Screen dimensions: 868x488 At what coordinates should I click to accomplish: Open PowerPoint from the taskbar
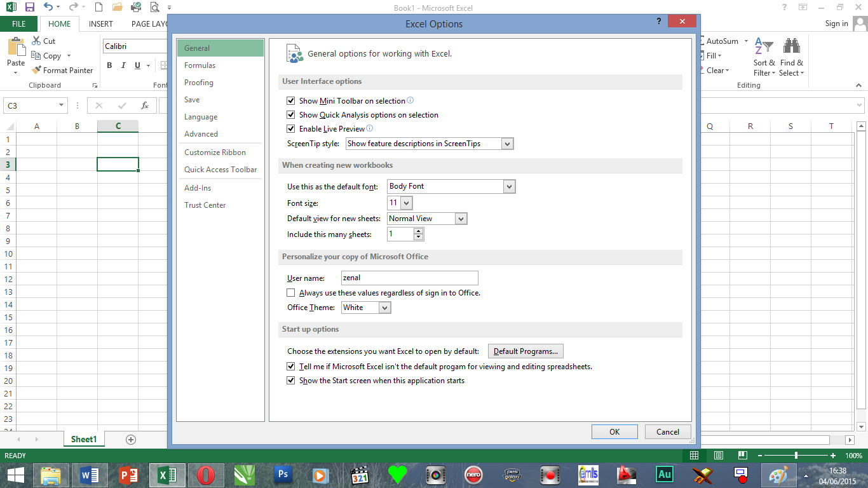(129, 474)
